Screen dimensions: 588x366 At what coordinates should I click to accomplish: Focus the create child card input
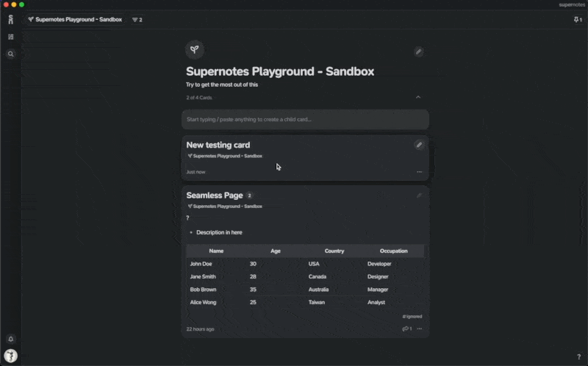click(x=305, y=119)
